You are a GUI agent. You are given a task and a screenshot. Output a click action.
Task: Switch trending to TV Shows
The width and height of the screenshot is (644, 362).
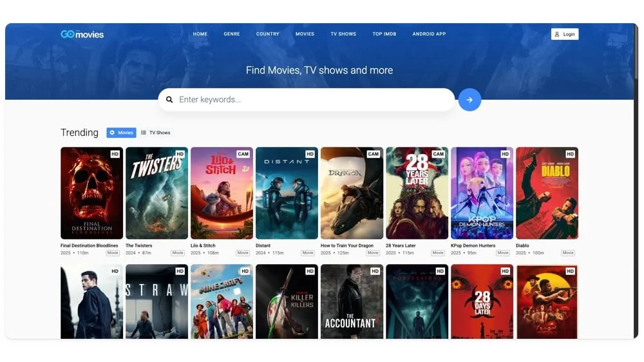156,133
